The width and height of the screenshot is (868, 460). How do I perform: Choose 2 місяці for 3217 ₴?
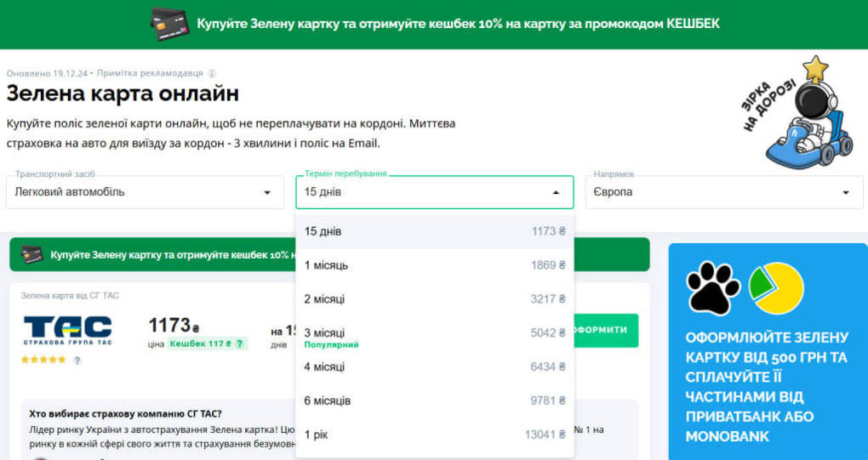pyautogui.click(x=434, y=299)
